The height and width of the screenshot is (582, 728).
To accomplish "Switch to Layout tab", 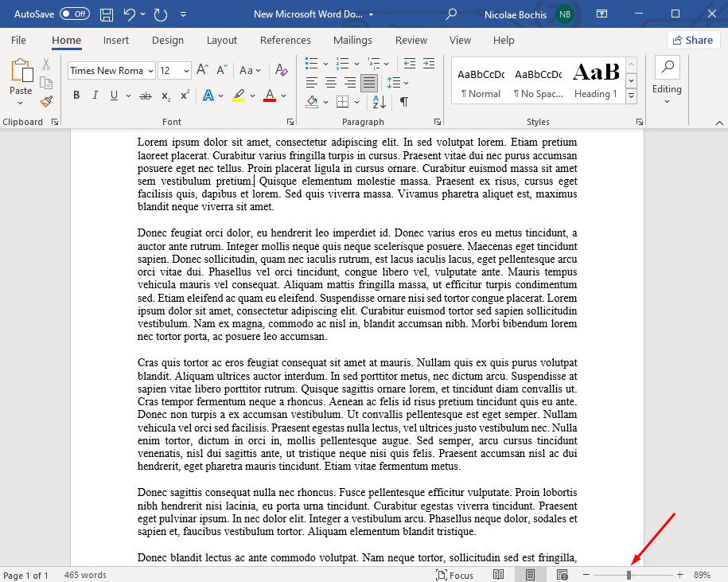I will point(222,41).
